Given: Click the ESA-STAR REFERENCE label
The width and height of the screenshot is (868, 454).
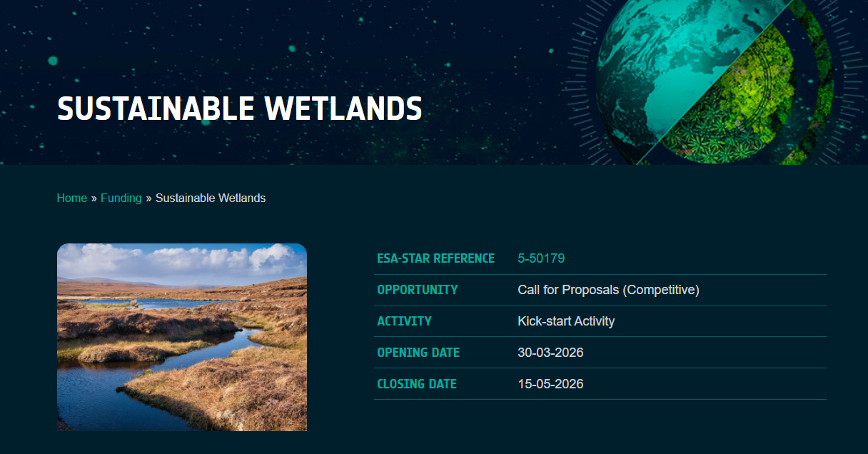Looking at the screenshot, I should 435,258.
